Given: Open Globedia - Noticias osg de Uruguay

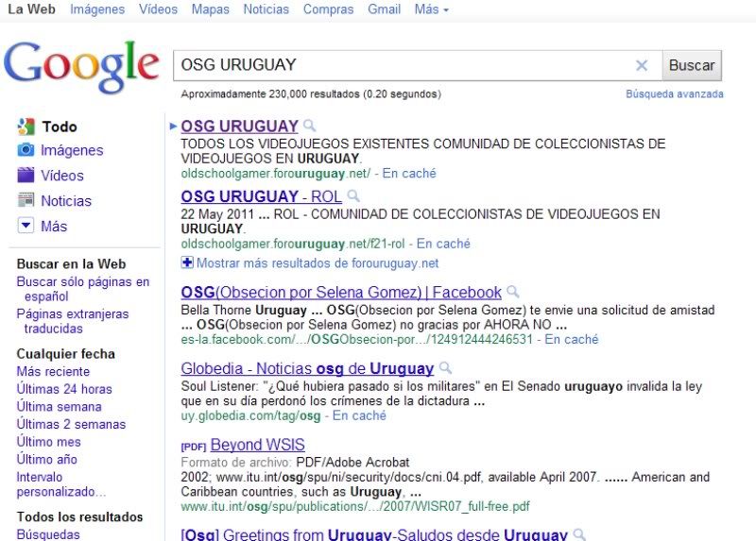Looking at the screenshot, I should click(308, 368).
